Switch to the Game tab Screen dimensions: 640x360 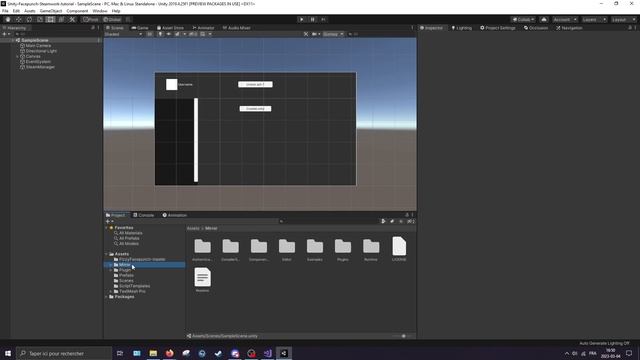[140, 28]
